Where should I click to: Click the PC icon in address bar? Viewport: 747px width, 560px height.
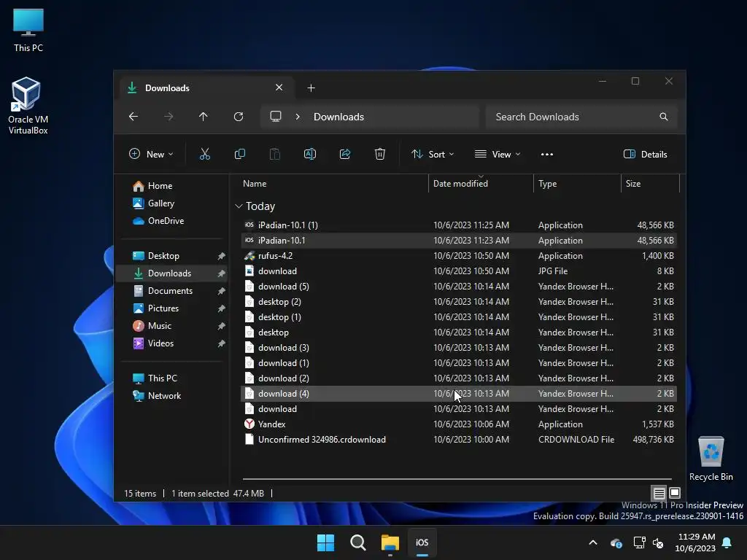(x=275, y=117)
